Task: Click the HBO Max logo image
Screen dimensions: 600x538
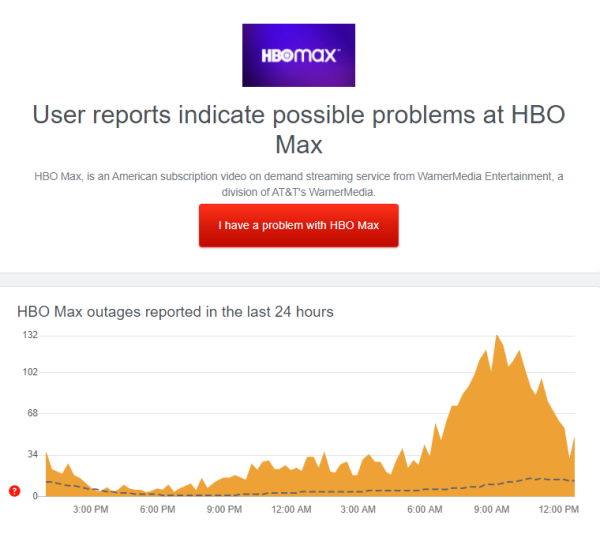Action: 298,55
